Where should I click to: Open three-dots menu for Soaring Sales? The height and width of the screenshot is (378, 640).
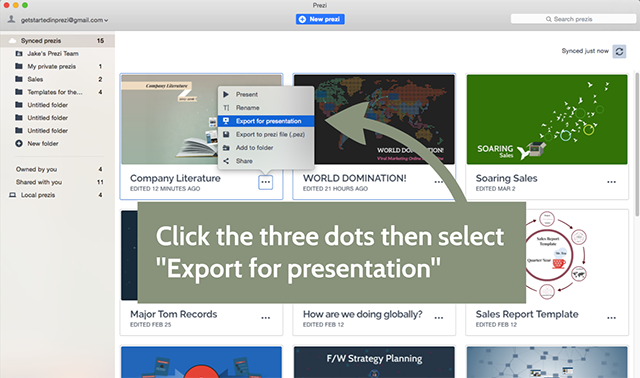tap(611, 182)
